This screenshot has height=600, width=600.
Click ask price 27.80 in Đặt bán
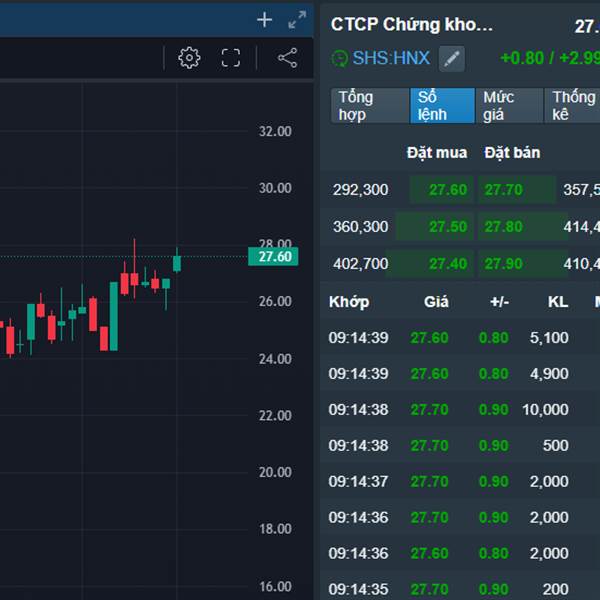(504, 227)
